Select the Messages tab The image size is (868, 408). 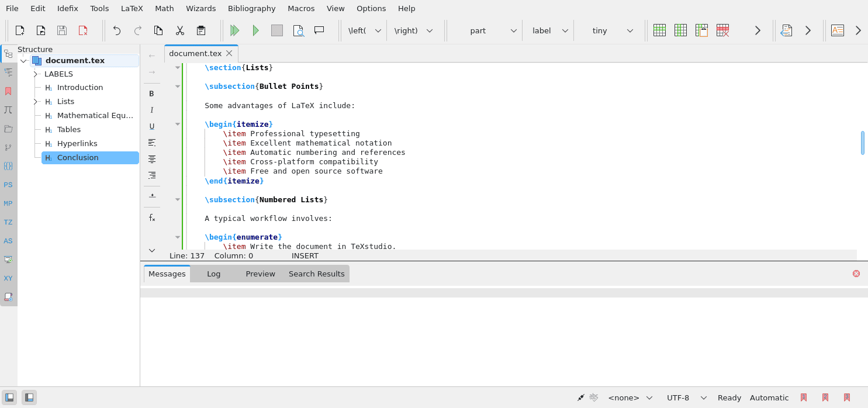coord(167,274)
